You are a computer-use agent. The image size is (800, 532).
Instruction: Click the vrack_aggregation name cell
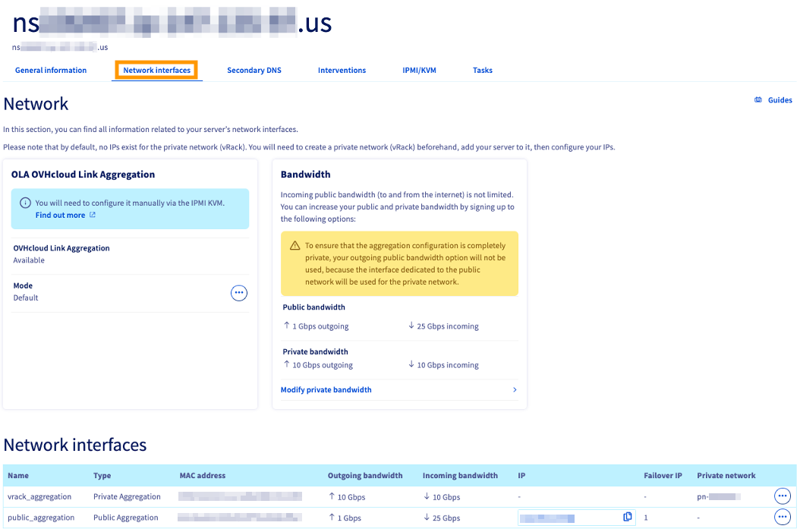[39, 497]
